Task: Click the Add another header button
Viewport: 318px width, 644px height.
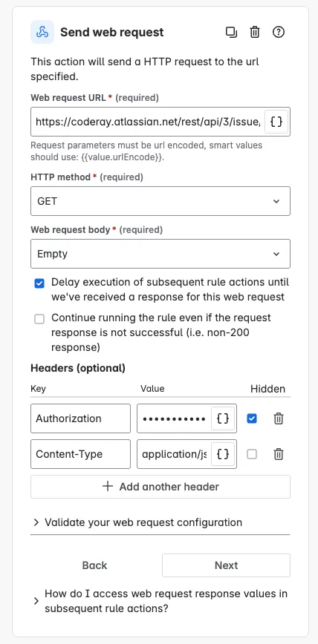Action: pos(160,487)
